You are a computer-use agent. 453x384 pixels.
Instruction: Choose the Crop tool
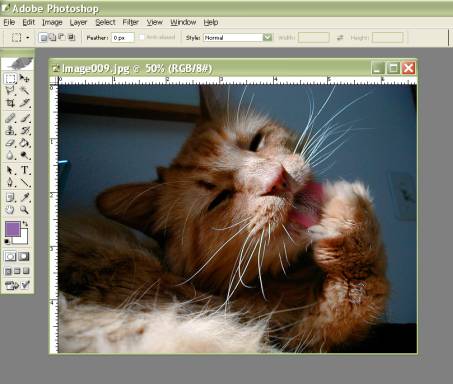click(x=10, y=103)
